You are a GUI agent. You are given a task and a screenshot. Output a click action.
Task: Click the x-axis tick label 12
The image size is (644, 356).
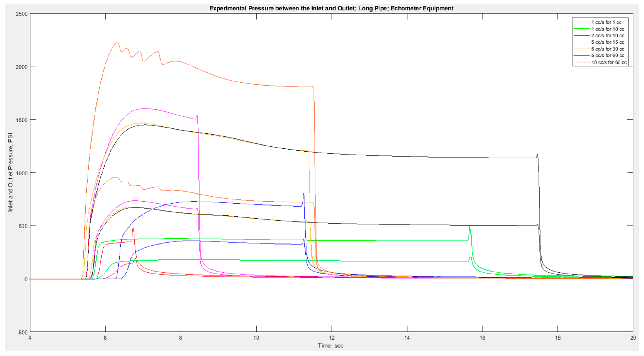pyautogui.click(x=331, y=338)
